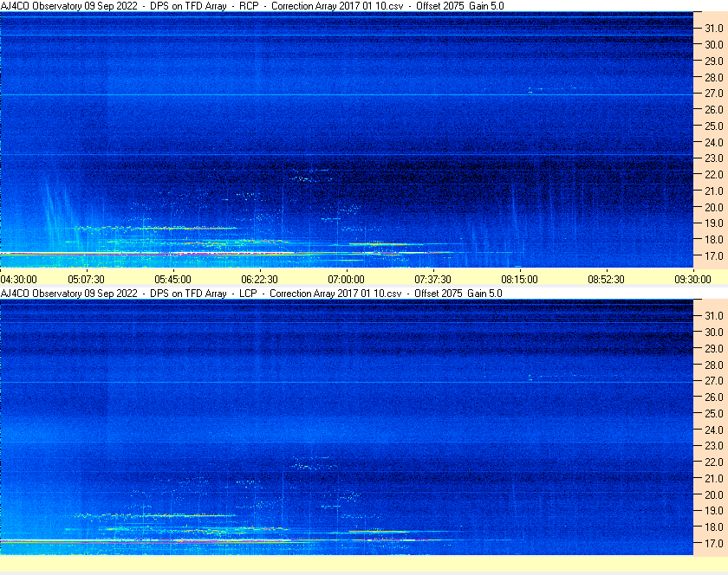This screenshot has height=575, width=728.
Task: Click the 09:30:00 time axis label
Action: pos(692,280)
